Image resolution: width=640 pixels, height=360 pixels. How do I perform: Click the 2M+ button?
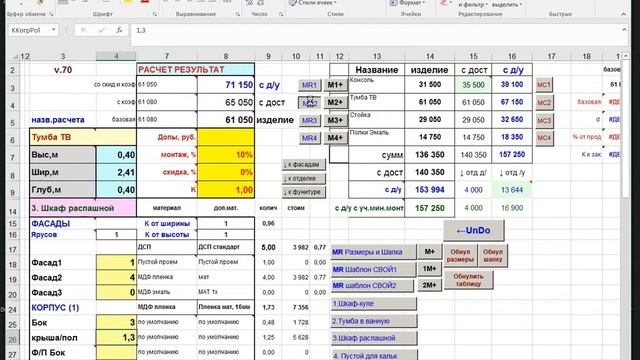429,285
